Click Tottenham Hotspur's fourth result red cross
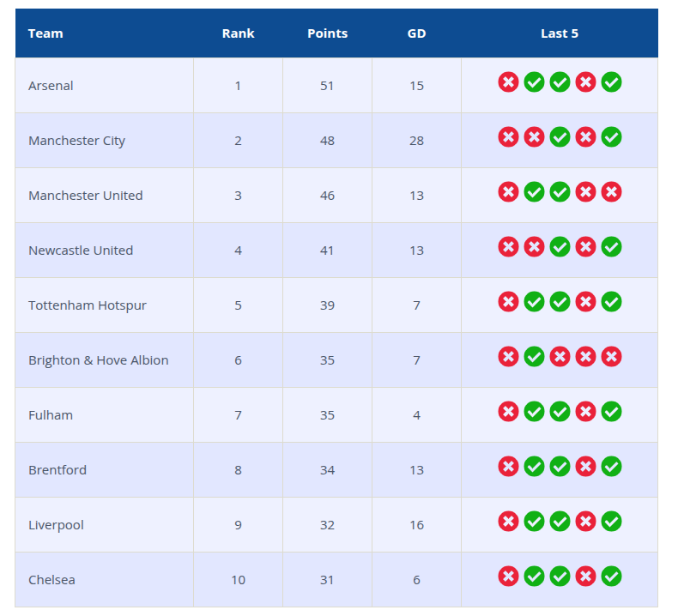The width and height of the screenshot is (678, 616). pos(585,302)
